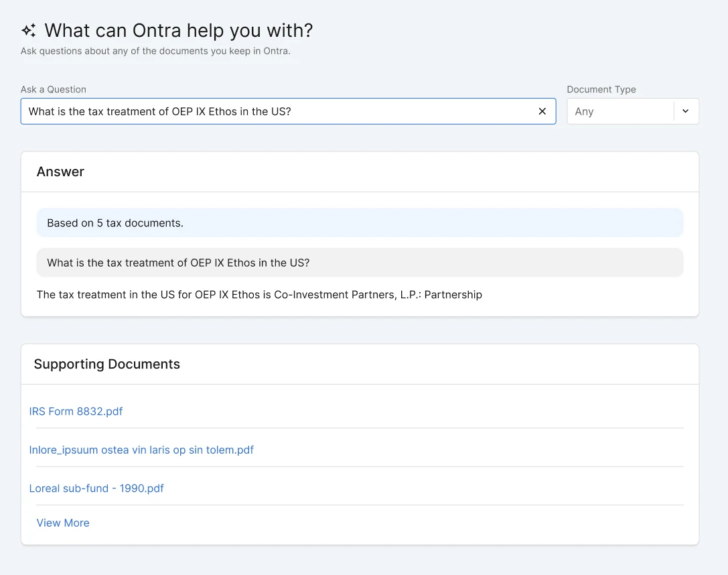Open Inlore_ipsuum ostea vin laris op sin tolem.pdf
The width and height of the screenshot is (728, 575).
coord(141,450)
